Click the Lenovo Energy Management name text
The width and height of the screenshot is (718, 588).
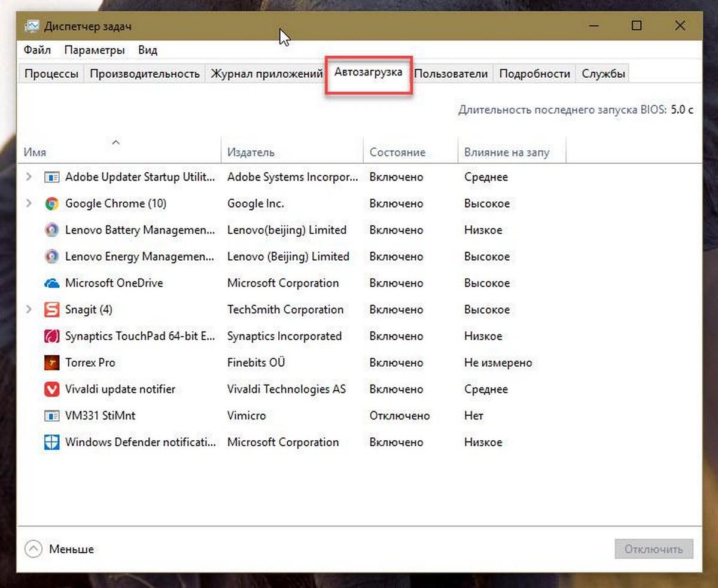coord(140,257)
